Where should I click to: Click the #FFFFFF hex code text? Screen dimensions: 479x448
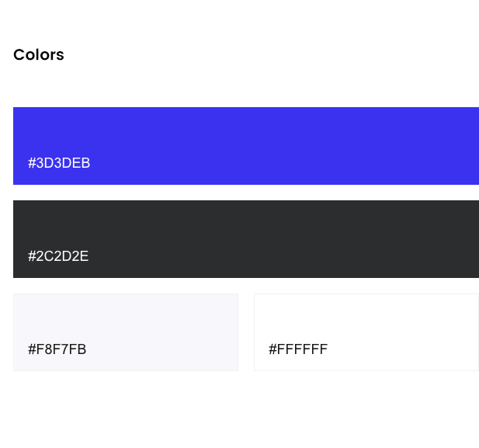298,349
